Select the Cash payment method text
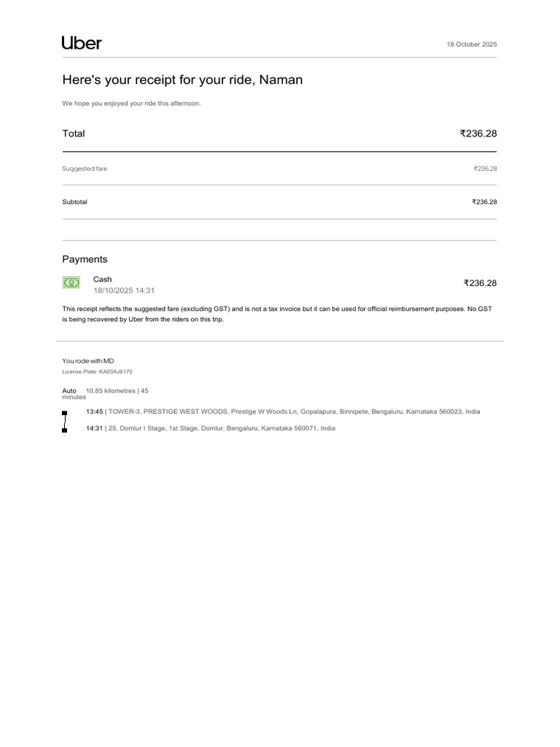The image size is (560, 747). click(102, 279)
